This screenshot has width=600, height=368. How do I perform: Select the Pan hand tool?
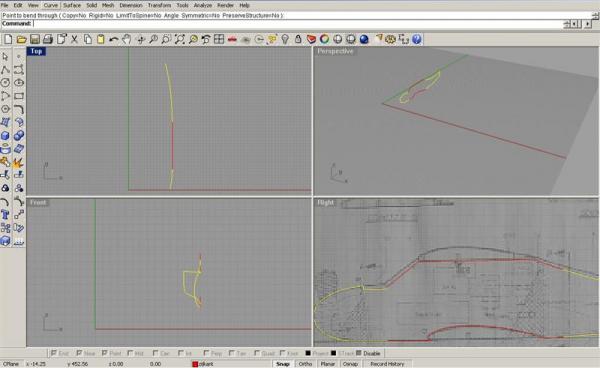coord(127,39)
